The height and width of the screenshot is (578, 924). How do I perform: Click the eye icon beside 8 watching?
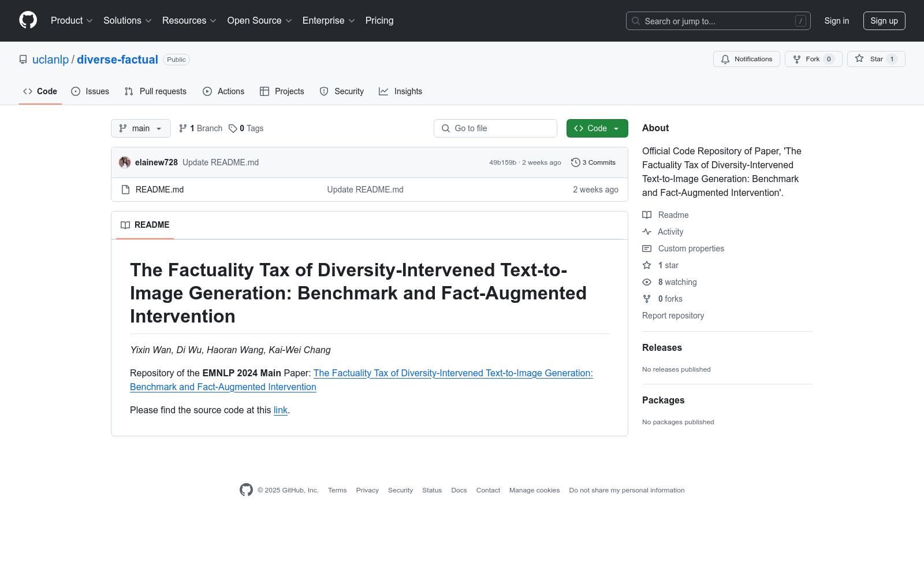pyautogui.click(x=647, y=282)
